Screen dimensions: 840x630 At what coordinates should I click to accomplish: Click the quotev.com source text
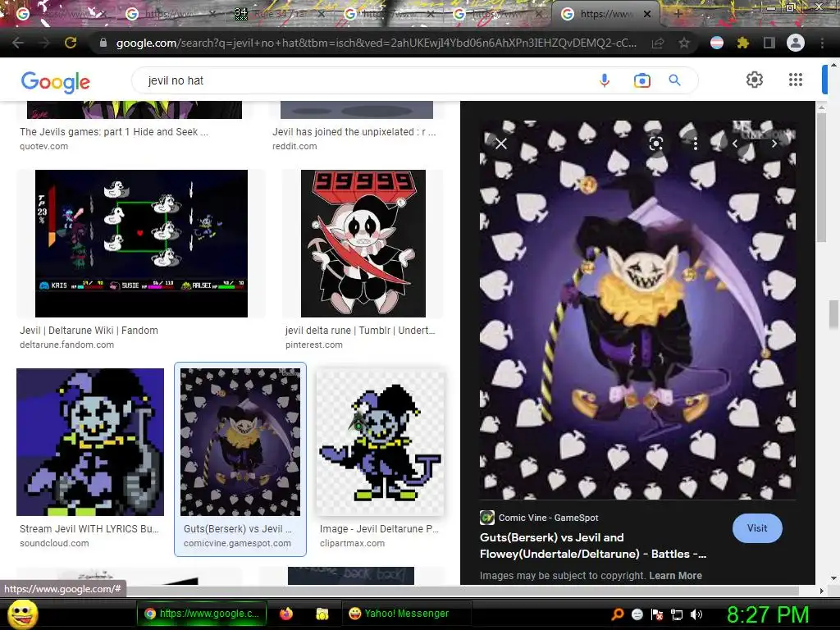(x=44, y=146)
